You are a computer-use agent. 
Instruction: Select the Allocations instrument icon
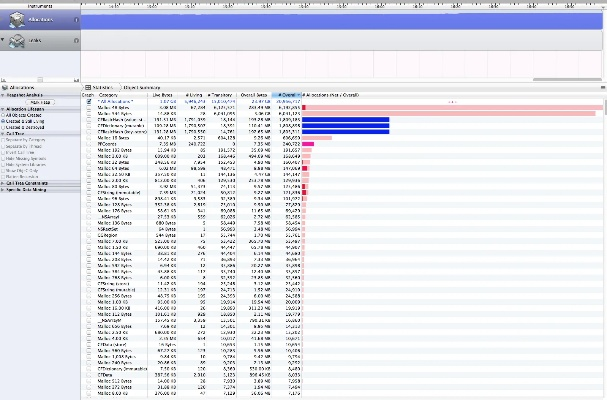[17, 20]
